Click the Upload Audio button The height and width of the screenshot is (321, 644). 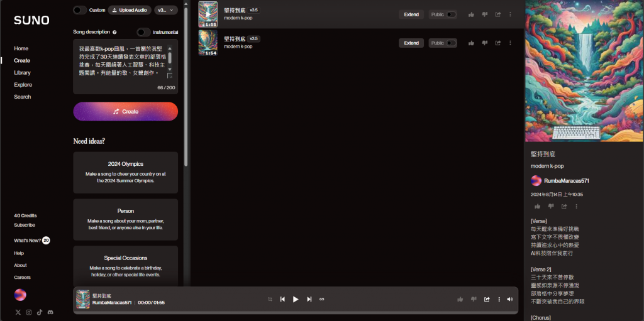coord(130,10)
